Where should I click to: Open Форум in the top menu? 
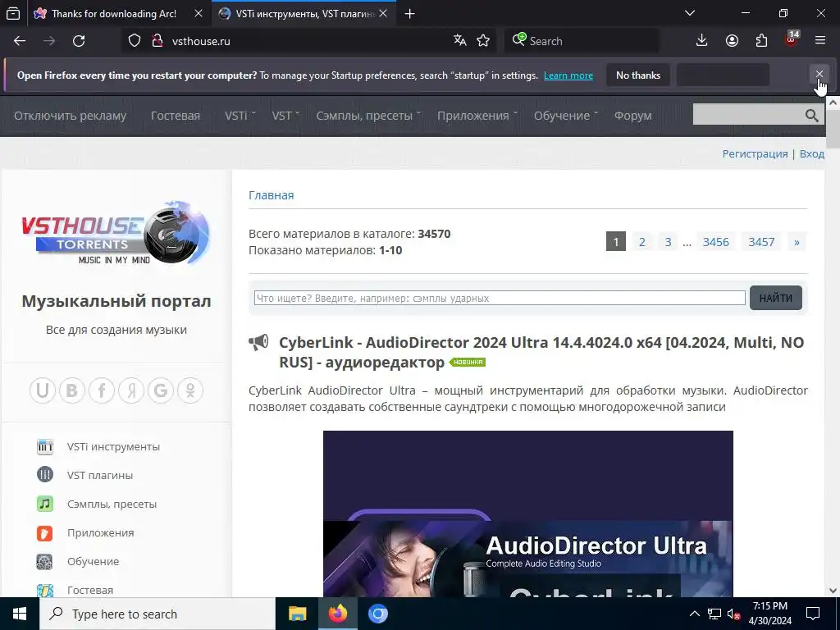[632, 116]
